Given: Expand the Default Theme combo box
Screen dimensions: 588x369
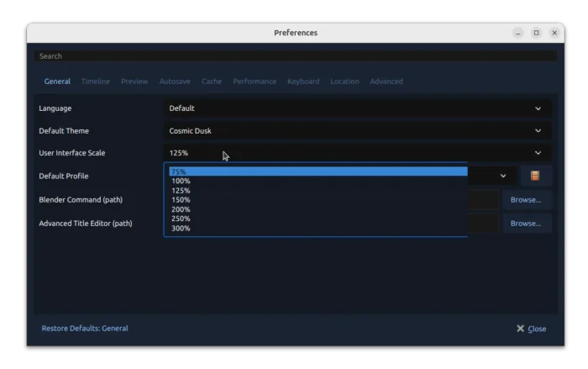Looking at the screenshot, I should point(357,131).
